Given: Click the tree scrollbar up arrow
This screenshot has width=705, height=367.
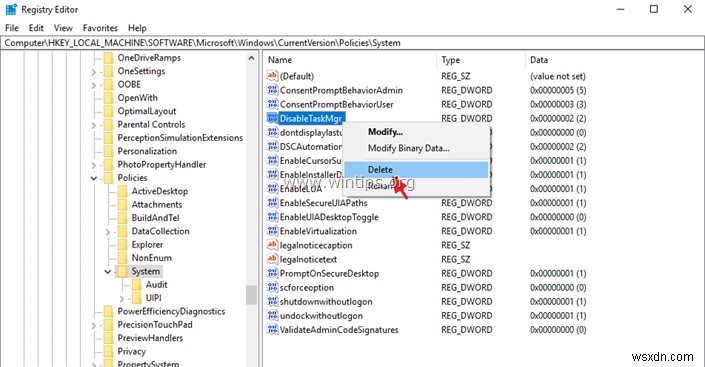Looking at the screenshot, I should pos(251,58).
